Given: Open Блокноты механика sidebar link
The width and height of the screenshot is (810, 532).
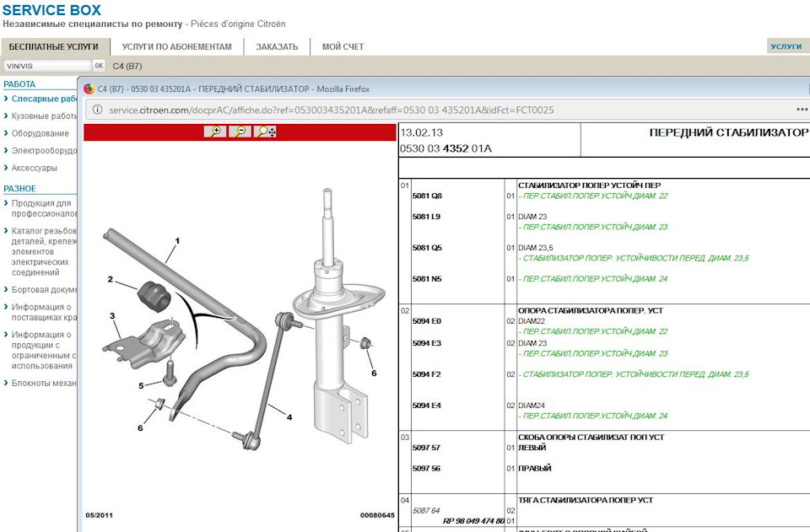Looking at the screenshot, I should pos(44,383).
